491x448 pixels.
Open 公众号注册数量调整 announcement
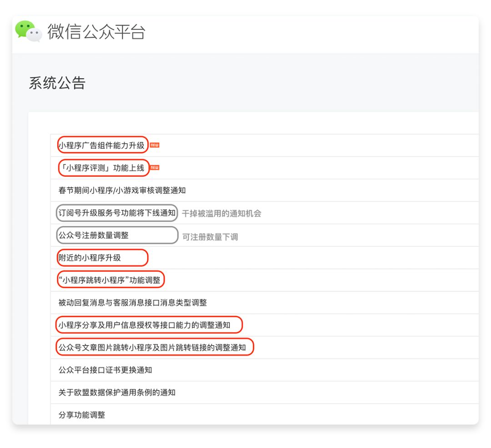[x=94, y=235]
